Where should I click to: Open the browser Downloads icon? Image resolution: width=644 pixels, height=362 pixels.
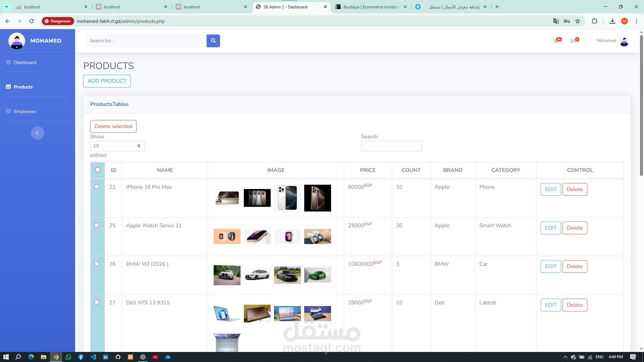612,21
